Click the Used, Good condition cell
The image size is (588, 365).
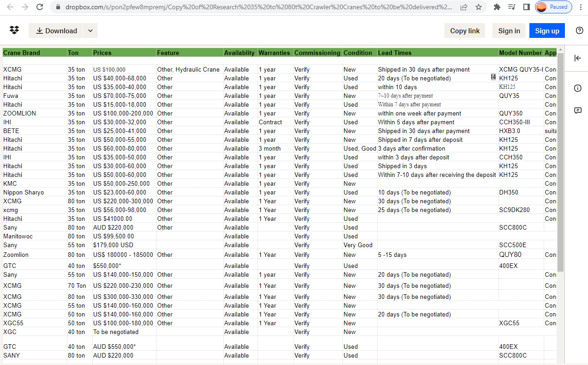coord(360,148)
